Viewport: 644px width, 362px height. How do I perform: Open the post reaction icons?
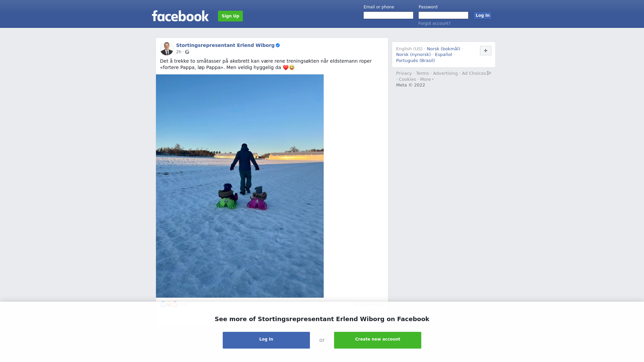(x=169, y=304)
